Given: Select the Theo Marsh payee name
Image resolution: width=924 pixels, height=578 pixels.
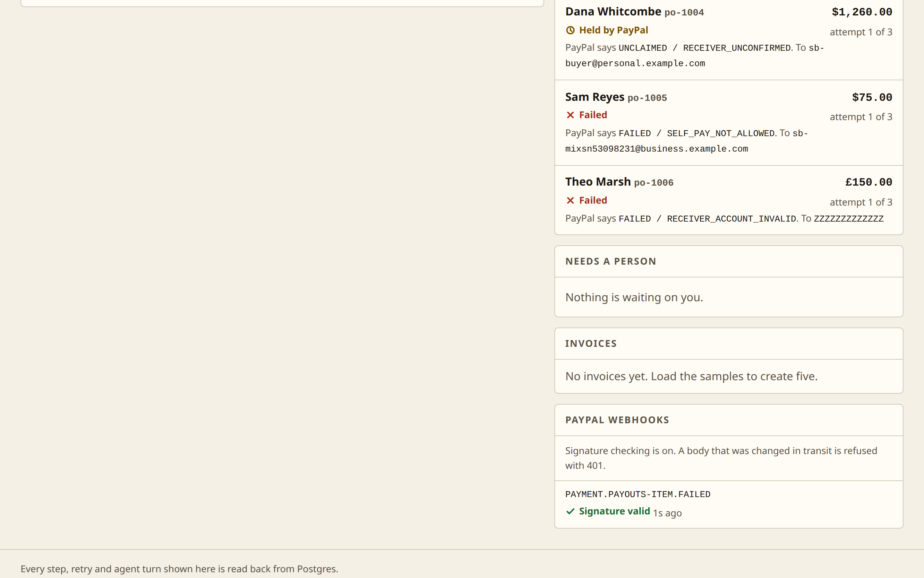Looking at the screenshot, I should (598, 182).
